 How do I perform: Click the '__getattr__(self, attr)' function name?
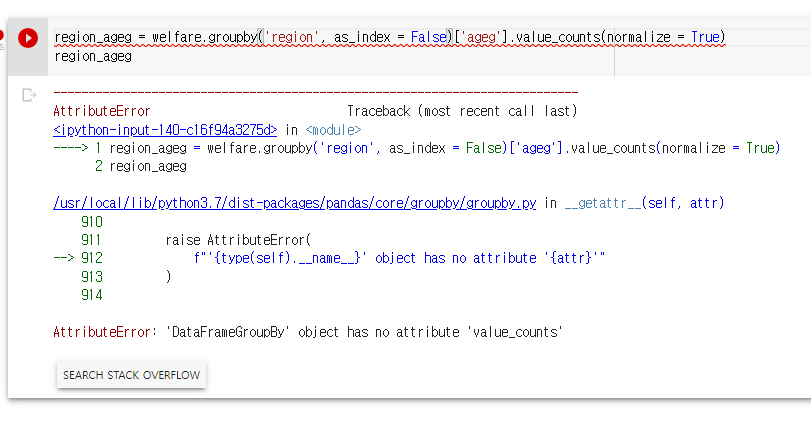644,203
